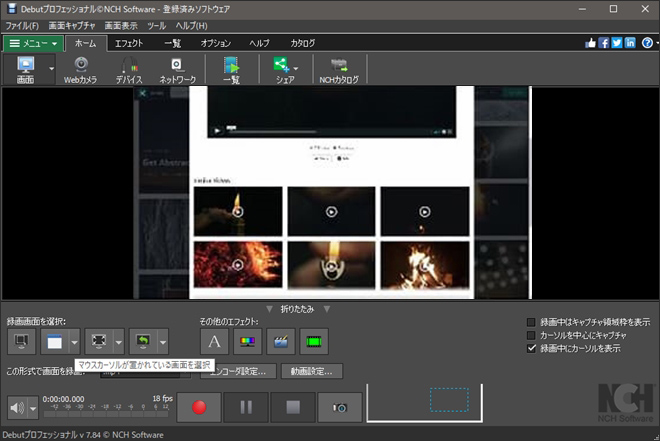Open the NCHカタログ toolbar icon
660x441 pixels.
point(339,69)
